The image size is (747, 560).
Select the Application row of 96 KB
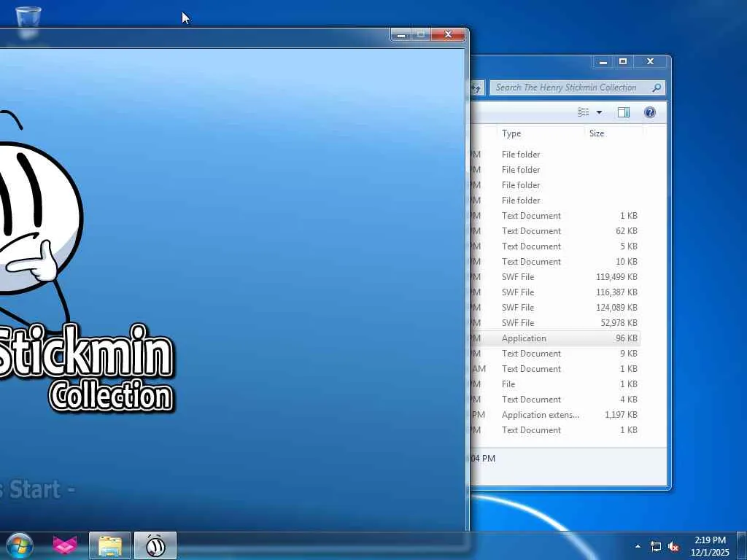555,338
